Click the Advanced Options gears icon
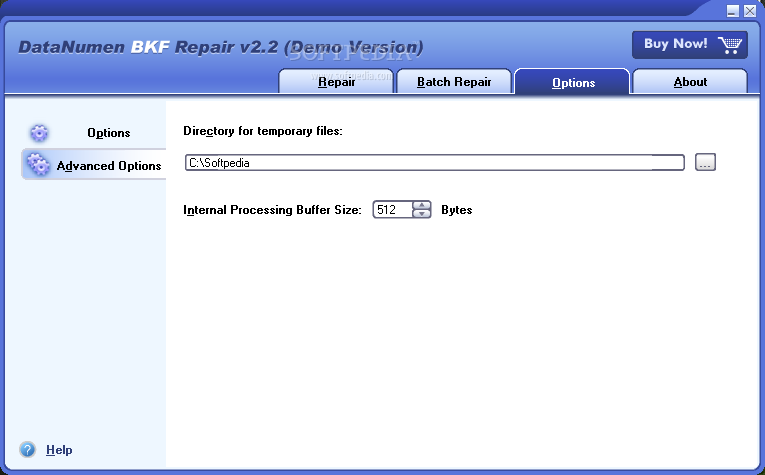 [x=38, y=164]
